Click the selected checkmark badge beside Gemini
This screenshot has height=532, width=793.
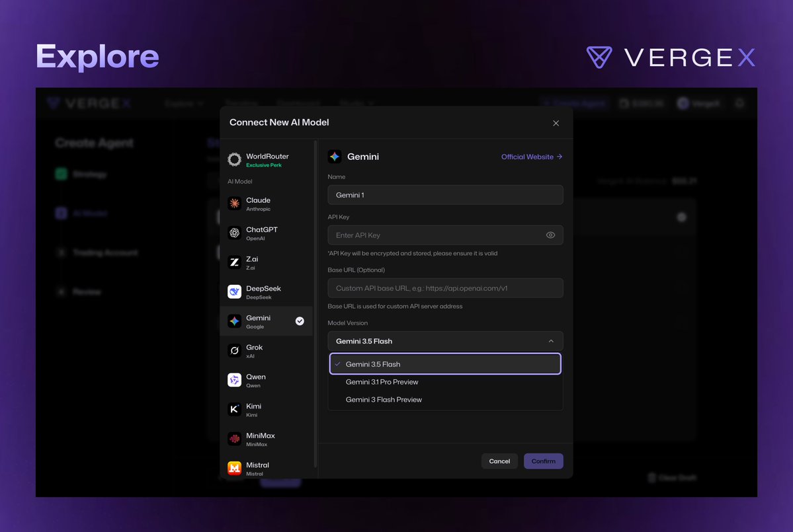pyautogui.click(x=300, y=321)
